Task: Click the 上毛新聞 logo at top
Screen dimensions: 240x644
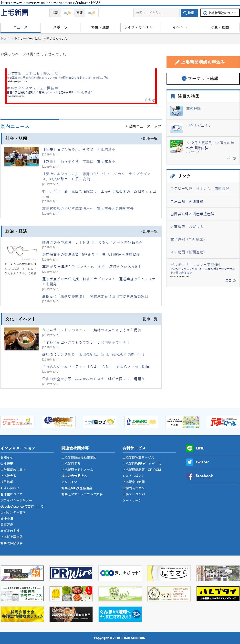Action: coord(14,12)
